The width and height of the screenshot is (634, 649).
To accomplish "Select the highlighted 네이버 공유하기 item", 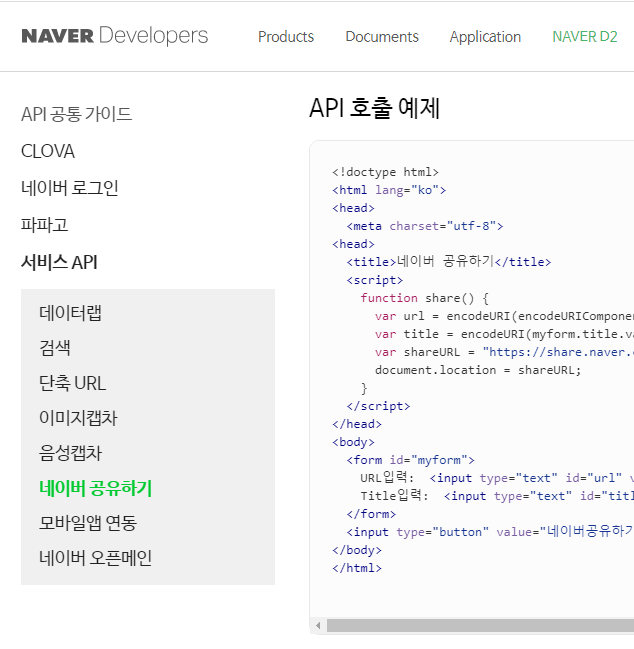I will tap(96, 488).
